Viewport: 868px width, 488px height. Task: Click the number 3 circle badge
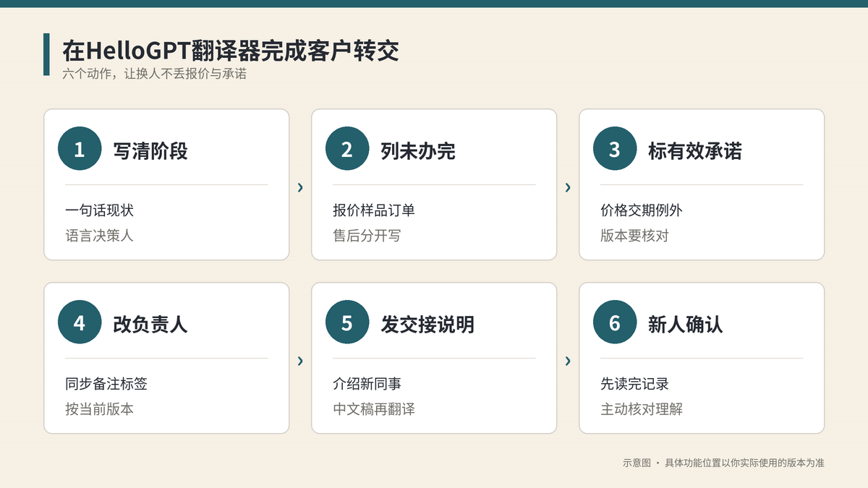tap(615, 150)
